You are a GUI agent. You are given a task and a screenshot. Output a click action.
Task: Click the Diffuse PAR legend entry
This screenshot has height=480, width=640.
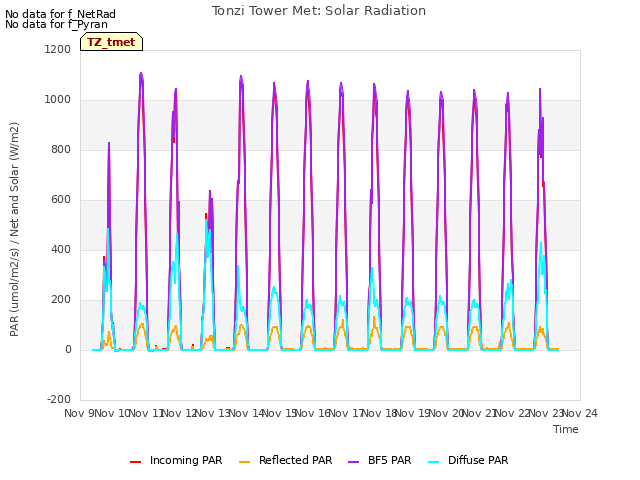(468, 461)
